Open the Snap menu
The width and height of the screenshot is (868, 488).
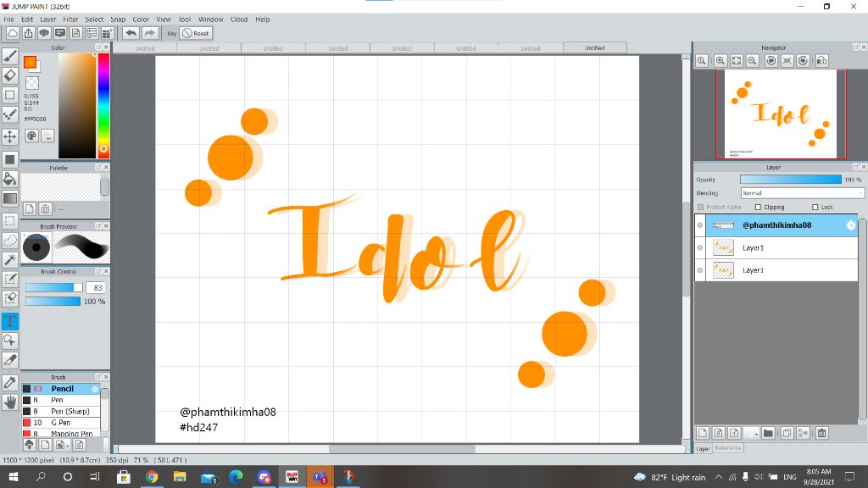118,19
